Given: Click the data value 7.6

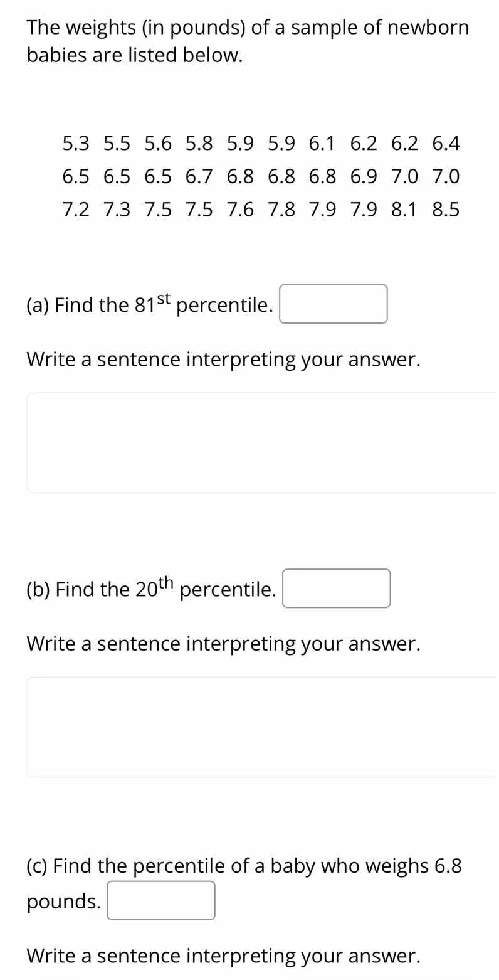Looking at the screenshot, I should click(240, 210).
